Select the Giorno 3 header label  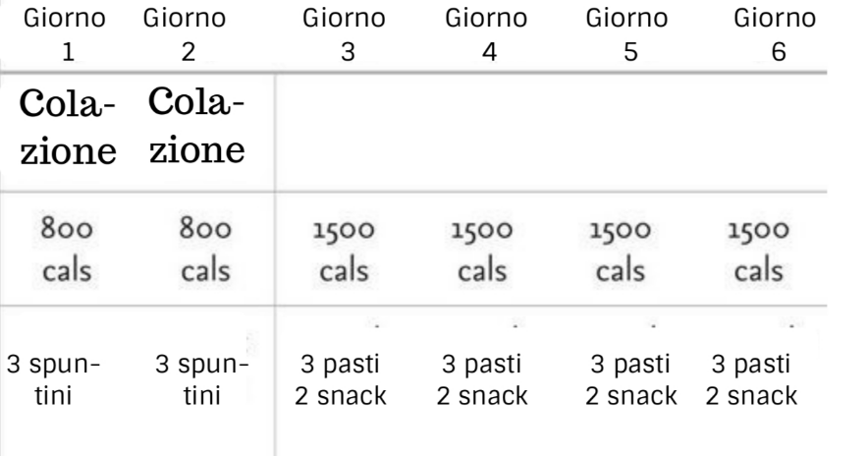pos(346,34)
